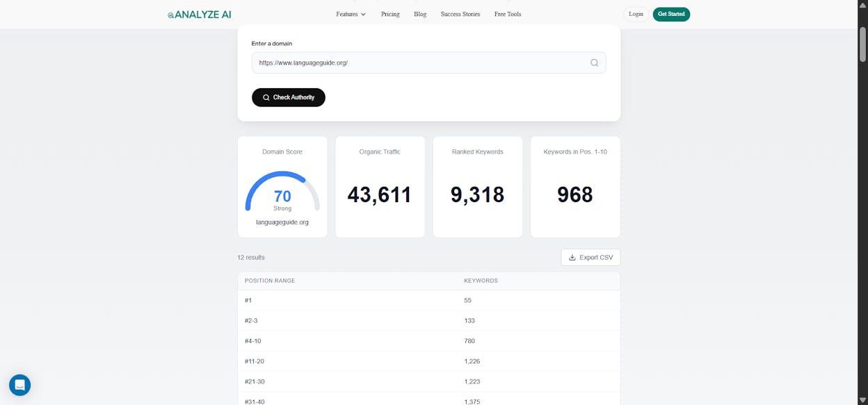Click the Analyze AI logo
Viewport: 868px width, 405px height.
click(x=199, y=14)
